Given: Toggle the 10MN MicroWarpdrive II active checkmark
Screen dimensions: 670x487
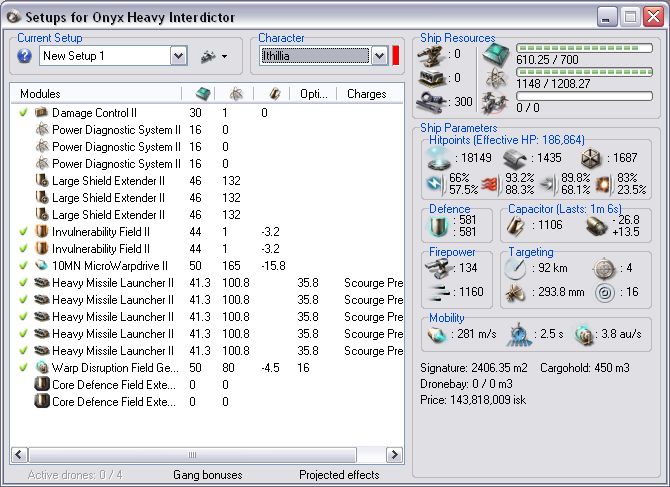Looking at the screenshot, I should coord(23,266).
